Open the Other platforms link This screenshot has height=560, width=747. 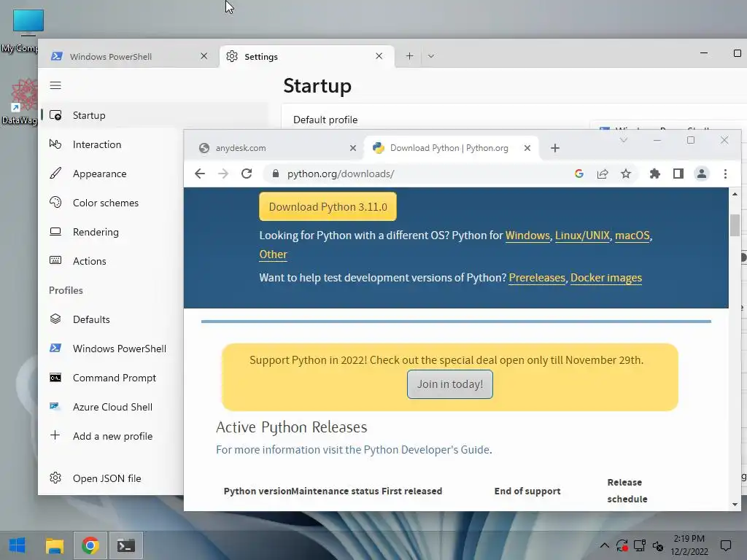coord(273,254)
